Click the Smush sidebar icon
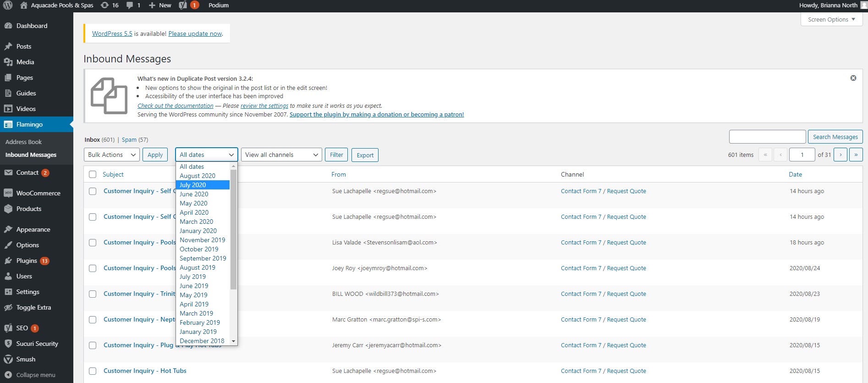Screen dimensions: 868x383 [x=8, y=359]
